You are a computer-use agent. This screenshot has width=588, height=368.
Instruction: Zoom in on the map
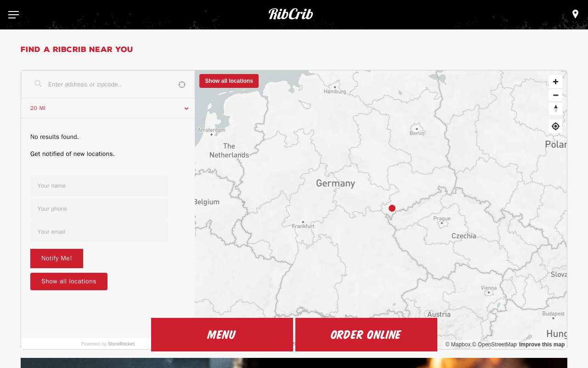coord(555,82)
